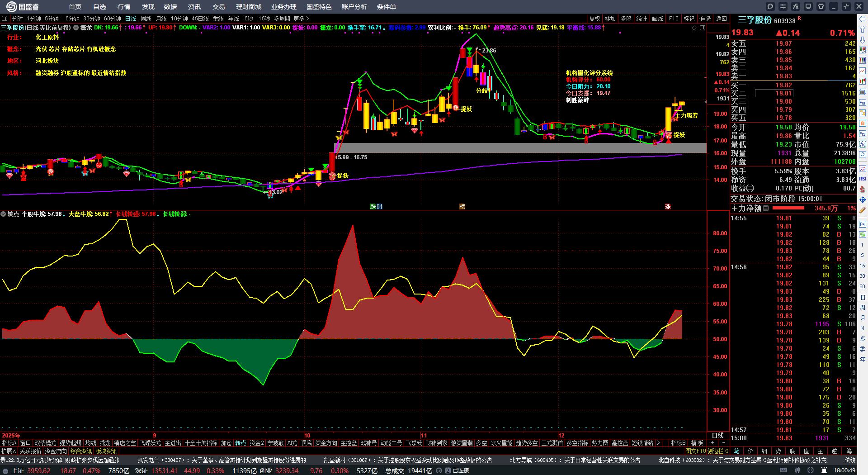Viewport: 868px width, 475px height.
Task: Select the 资金方向 indicator tab
Action: point(326,443)
